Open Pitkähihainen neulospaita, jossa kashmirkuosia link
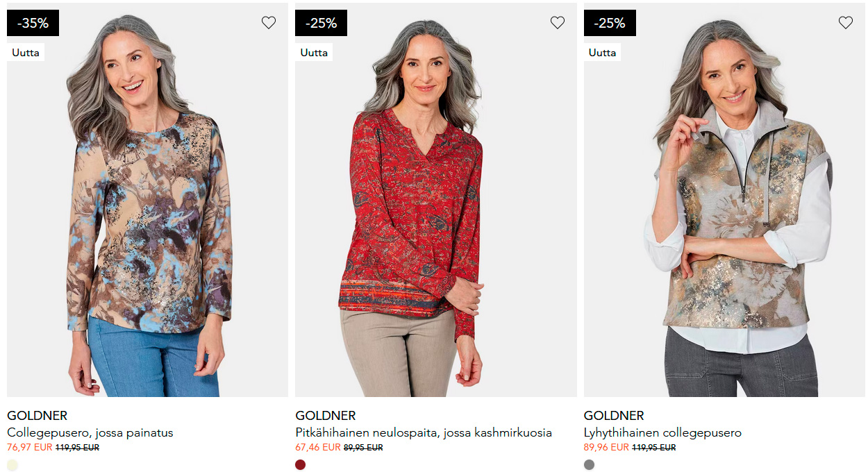 coord(424,432)
